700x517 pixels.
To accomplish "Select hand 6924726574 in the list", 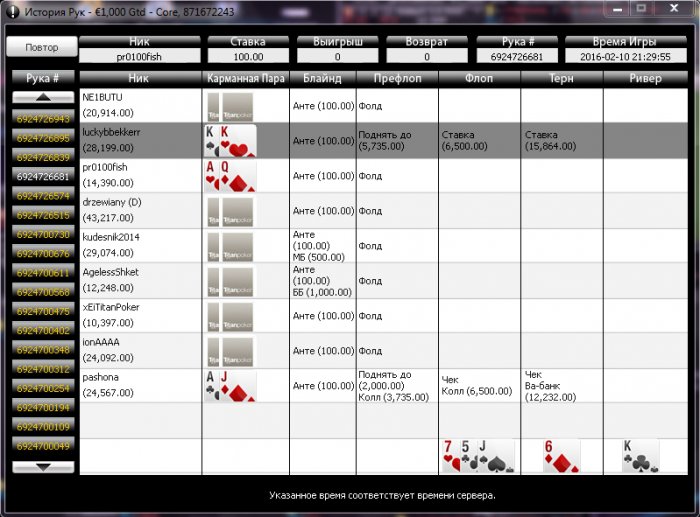I will (43, 196).
